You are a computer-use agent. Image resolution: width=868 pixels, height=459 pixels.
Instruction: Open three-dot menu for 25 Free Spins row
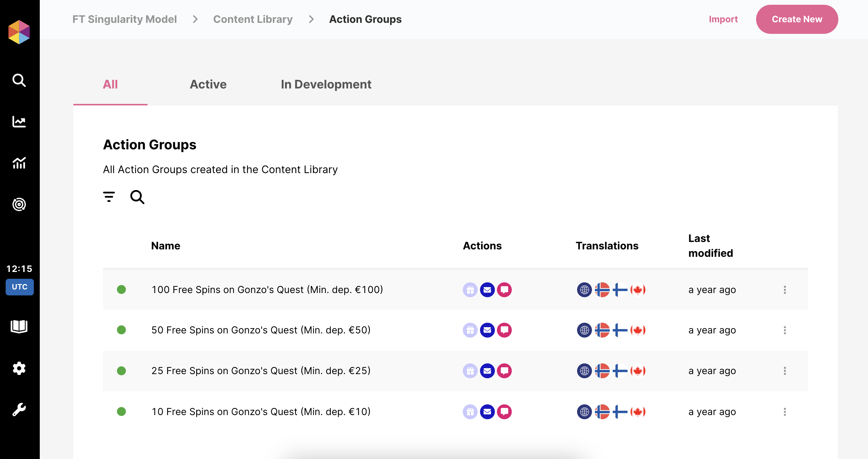coord(784,371)
